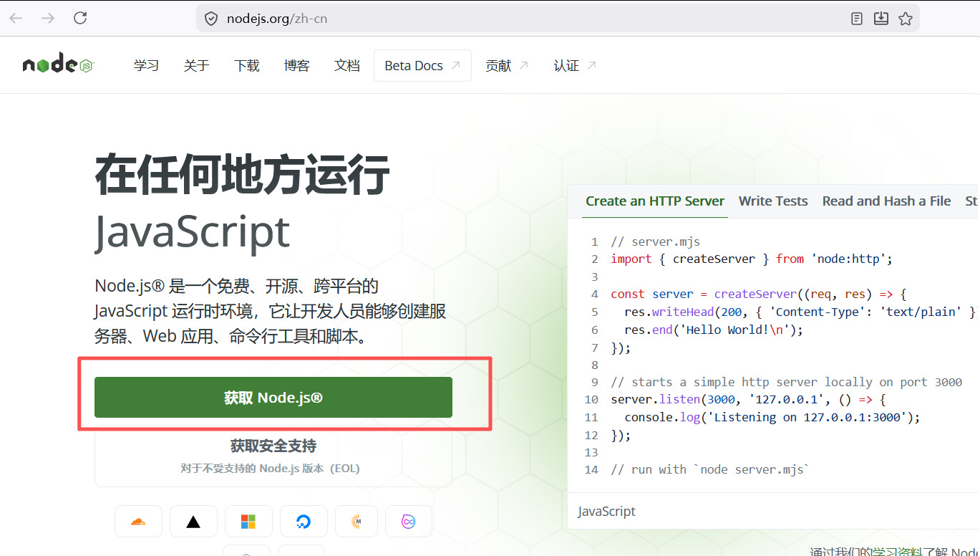Open the 贡献 external link

pos(507,66)
